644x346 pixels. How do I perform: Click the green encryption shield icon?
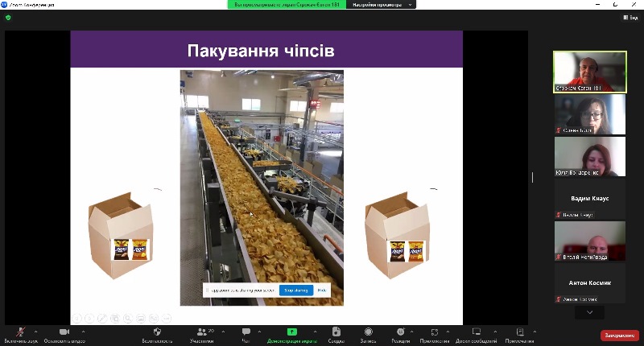(8, 18)
